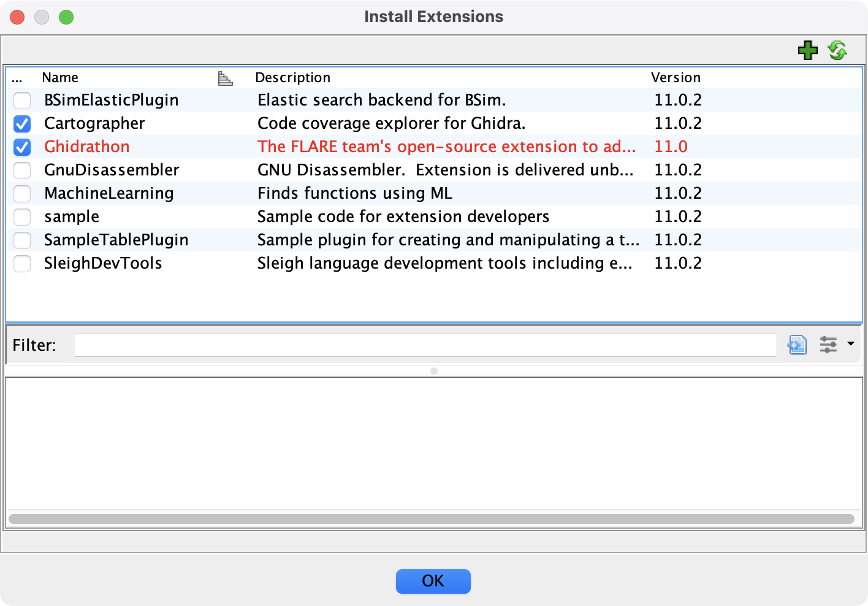Image resolution: width=868 pixels, height=606 pixels.
Task: Uncheck the Ghidrathon extension
Action: (x=22, y=147)
